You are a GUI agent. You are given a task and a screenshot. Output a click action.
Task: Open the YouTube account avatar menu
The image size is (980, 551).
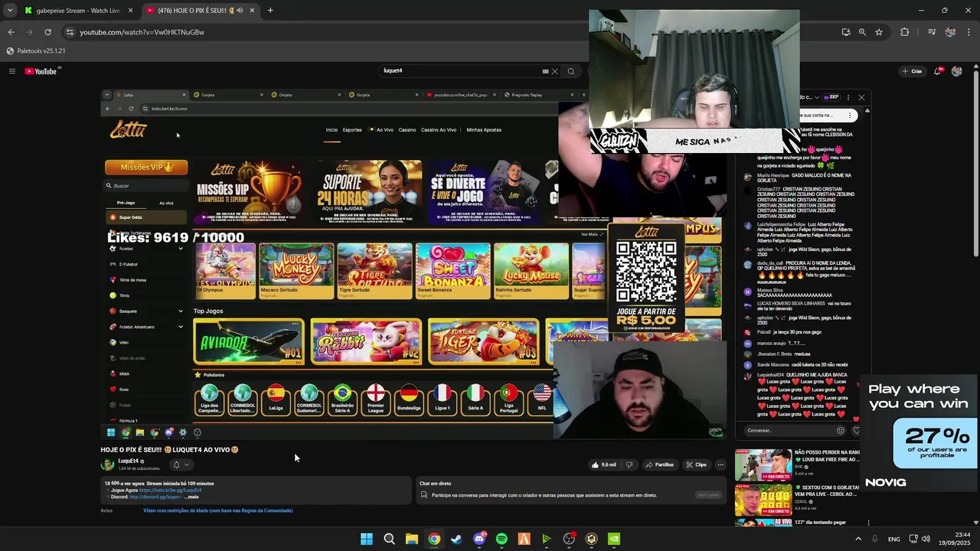pyautogui.click(x=956, y=71)
